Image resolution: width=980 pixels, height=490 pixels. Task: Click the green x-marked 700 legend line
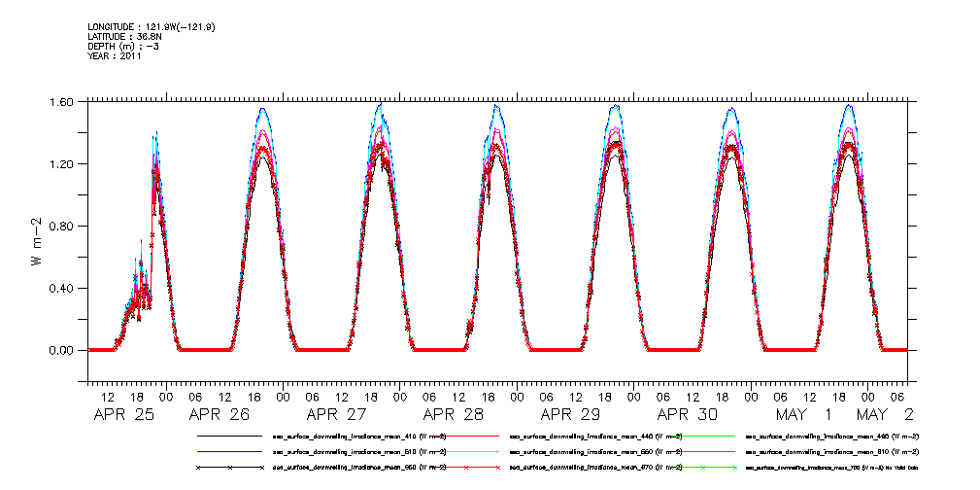704,468
